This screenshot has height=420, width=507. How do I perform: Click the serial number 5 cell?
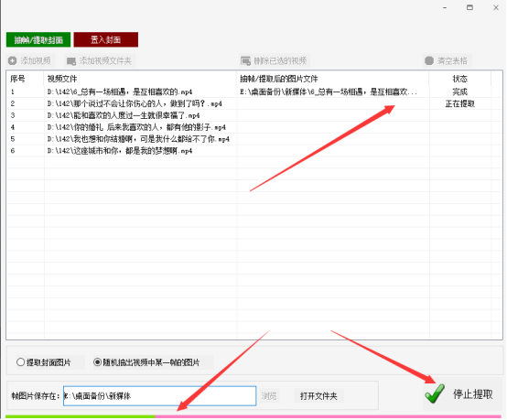tap(13, 139)
